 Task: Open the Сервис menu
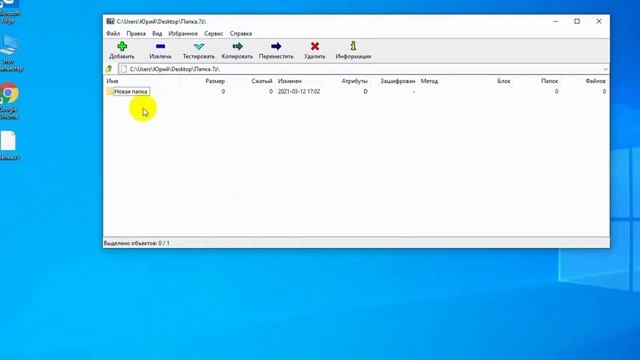(213, 33)
